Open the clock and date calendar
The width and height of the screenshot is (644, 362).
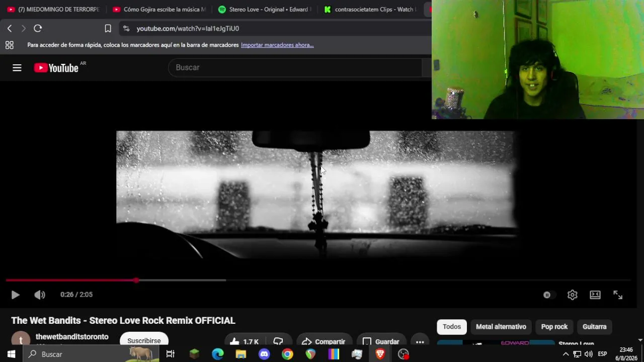[x=626, y=354]
